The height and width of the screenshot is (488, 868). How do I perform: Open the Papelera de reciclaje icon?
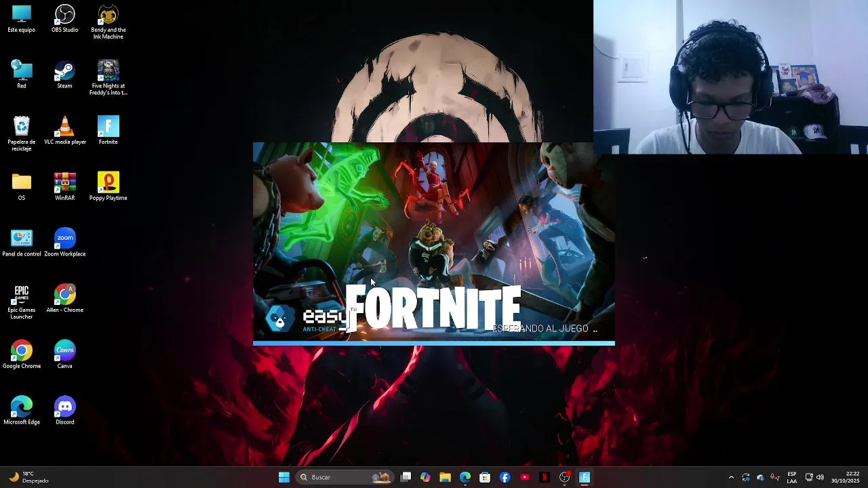[x=22, y=134]
